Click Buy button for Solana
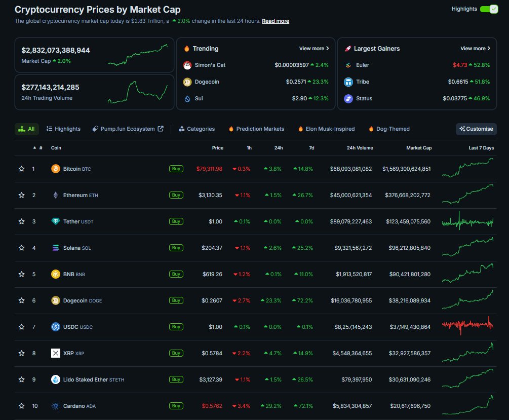This screenshot has width=509, height=420. click(176, 248)
